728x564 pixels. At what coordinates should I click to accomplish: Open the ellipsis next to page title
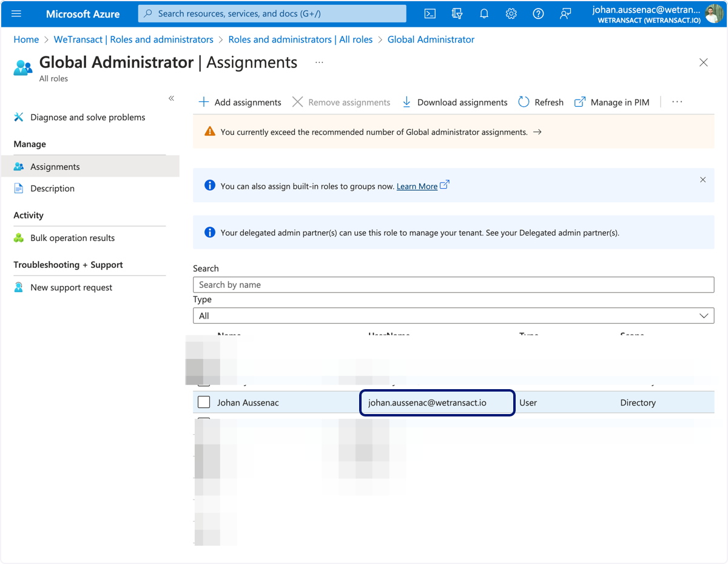tap(319, 63)
